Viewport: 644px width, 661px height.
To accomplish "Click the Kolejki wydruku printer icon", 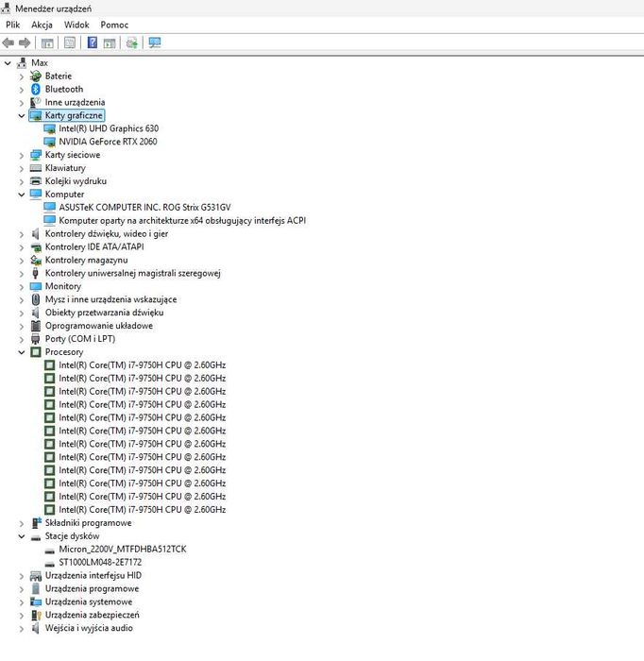I will click(36, 181).
